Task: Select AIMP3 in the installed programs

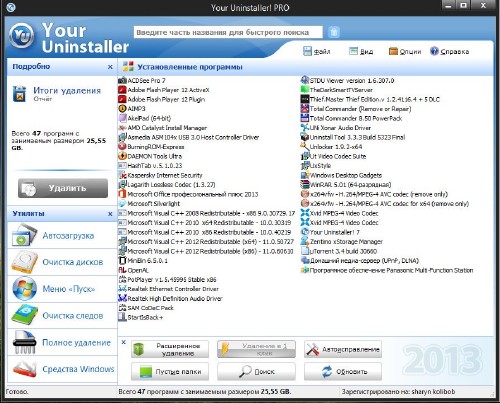Action: [132, 109]
